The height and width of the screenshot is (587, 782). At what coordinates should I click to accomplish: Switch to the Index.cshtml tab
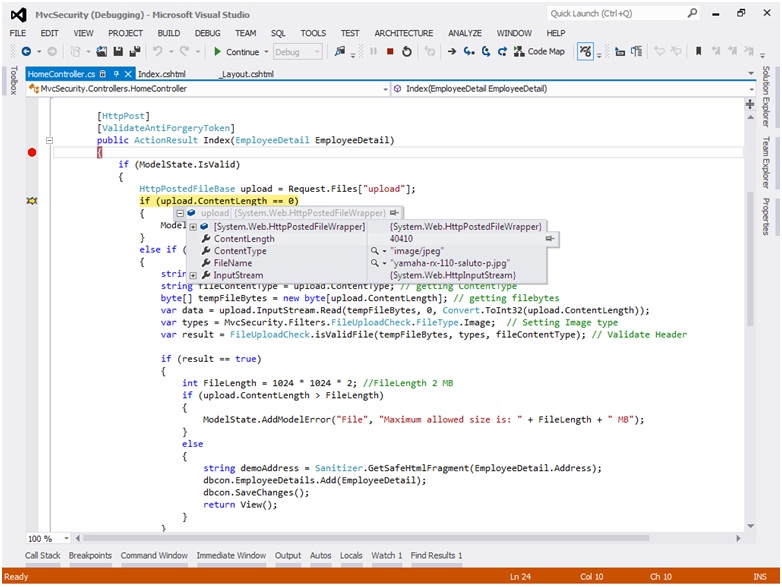[162, 74]
